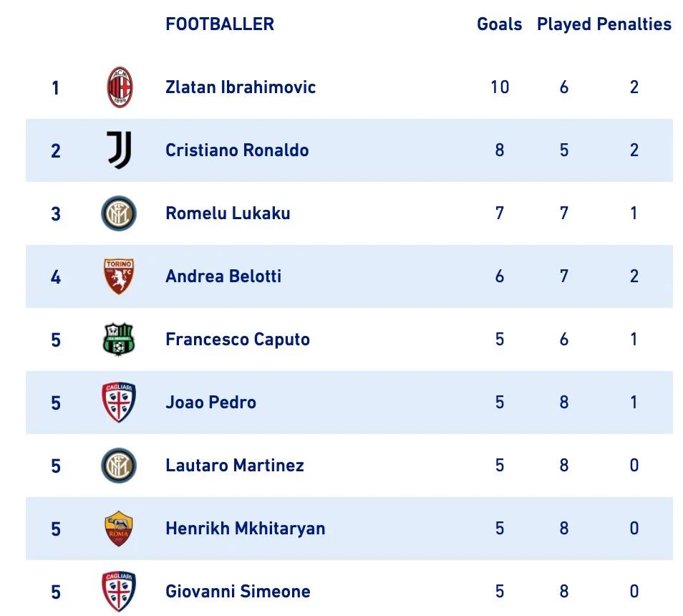Viewport: 683px width, 616px height.
Task: Click the FOOTBALLER column header
Action: (x=219, y=24)
